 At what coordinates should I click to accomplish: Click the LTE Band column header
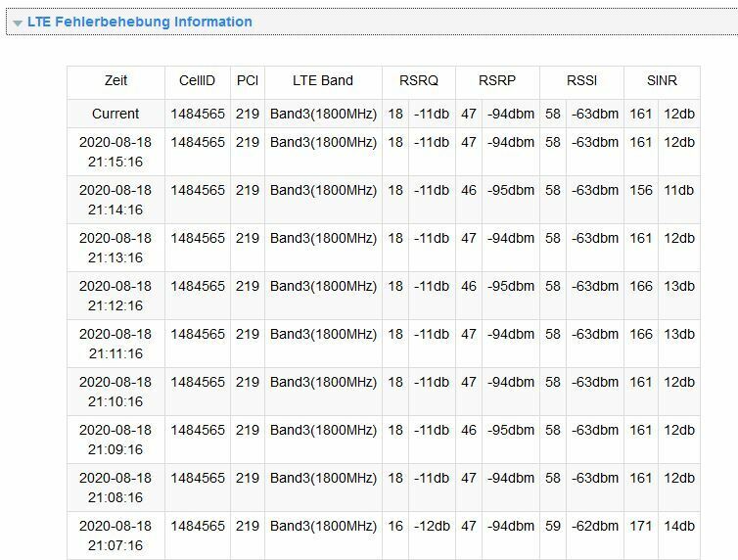[x=323, y=80]
